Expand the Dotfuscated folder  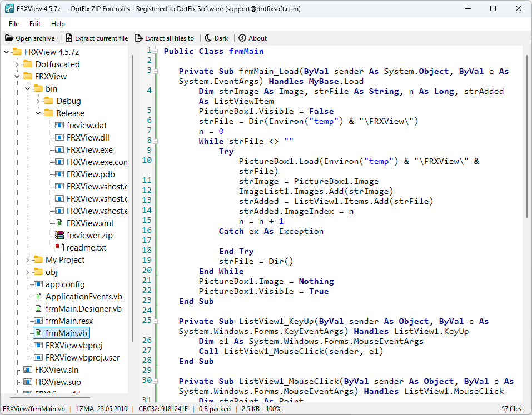click(17, 64)
